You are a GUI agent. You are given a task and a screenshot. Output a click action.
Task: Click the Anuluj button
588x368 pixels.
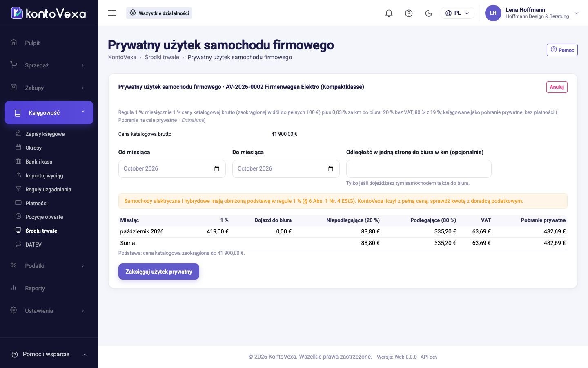pos(557,87)
